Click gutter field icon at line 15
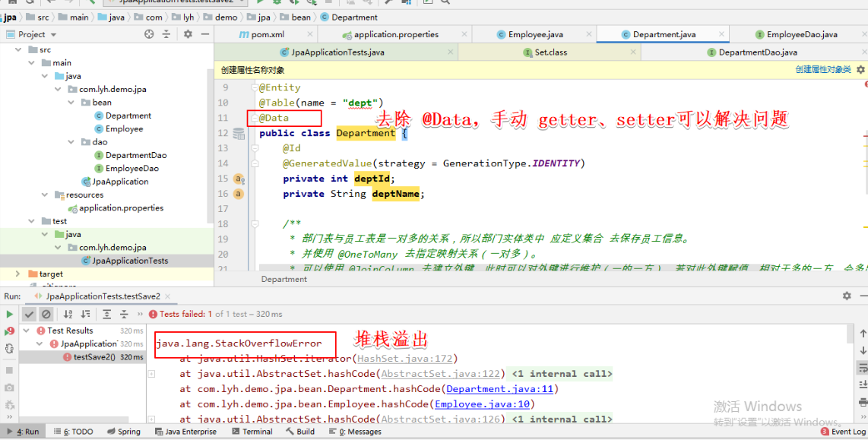868x440 pixels. click(x=239, y=179)
